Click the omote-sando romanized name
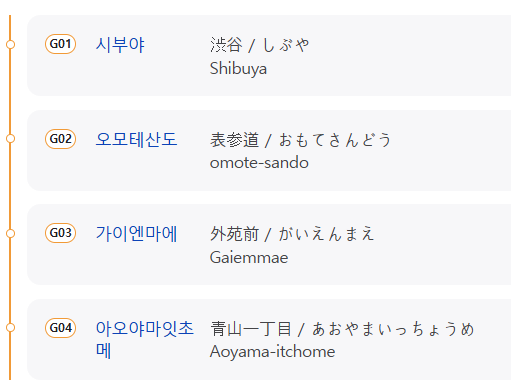Image resolution: width=511 pixels, height=391 pixels. tap(259, 163)
